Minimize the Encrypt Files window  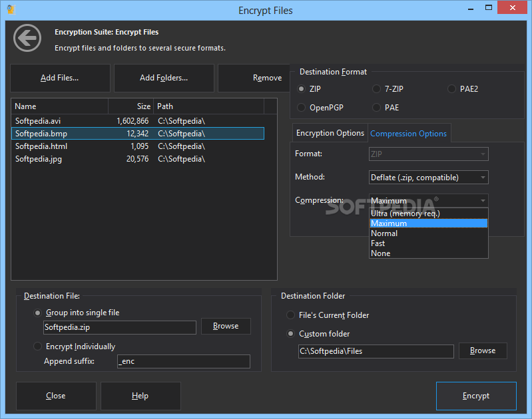tap(471, 9)
